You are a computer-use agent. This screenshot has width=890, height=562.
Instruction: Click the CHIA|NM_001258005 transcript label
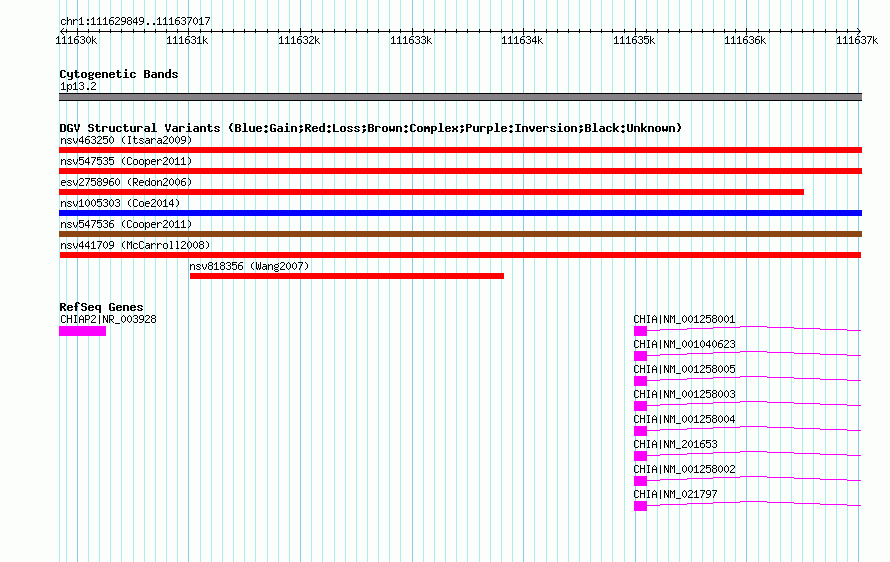point(684,369)
